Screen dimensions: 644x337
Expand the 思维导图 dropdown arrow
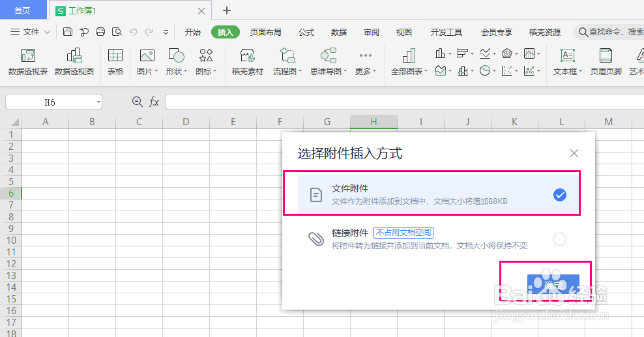coord(345,72)
